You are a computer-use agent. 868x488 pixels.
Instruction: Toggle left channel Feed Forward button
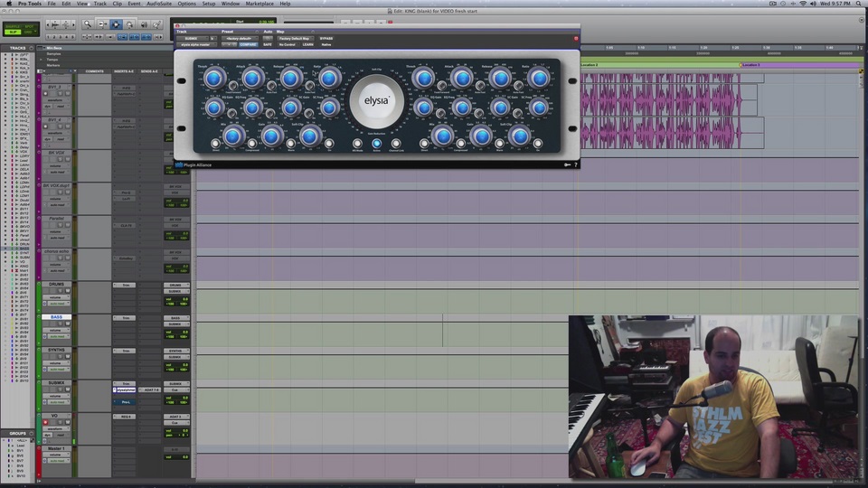click(233, 86)
